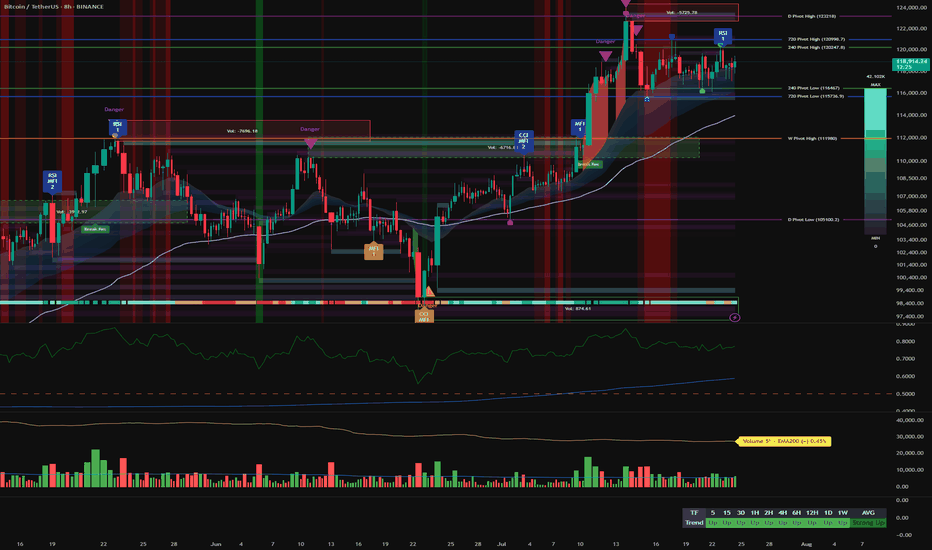This screenshot has height=550, width=932.
Task: Click the 124,000.00 price axis label
Action: (x=912, y=8)
